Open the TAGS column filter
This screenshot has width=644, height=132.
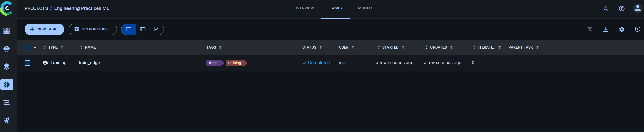point(220,47)
